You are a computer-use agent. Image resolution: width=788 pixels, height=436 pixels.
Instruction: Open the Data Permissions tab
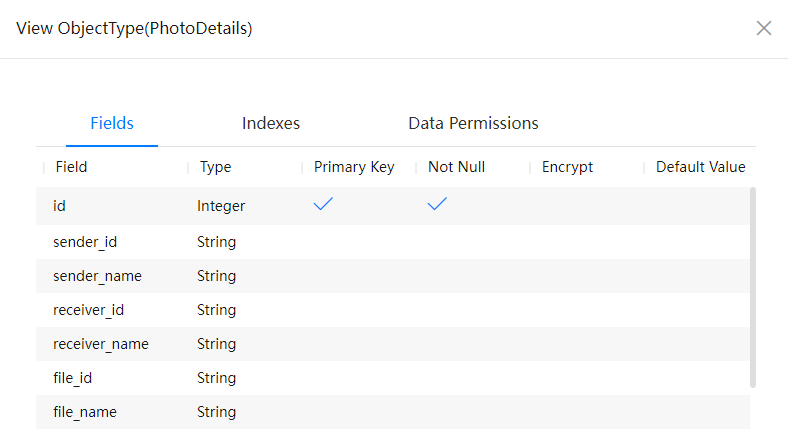pyautogui.click(x=473, y=123)
